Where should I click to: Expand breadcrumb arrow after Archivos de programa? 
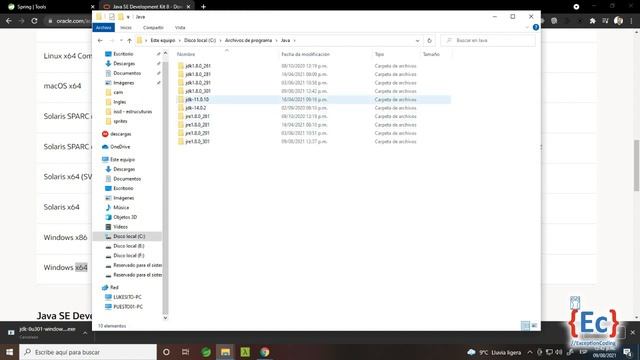click(x=276, y=40)
